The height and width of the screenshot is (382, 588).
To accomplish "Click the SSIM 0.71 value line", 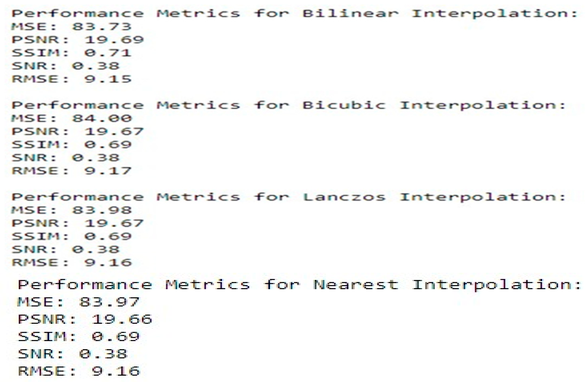I will pyautogui.click(x=71, y=53).
